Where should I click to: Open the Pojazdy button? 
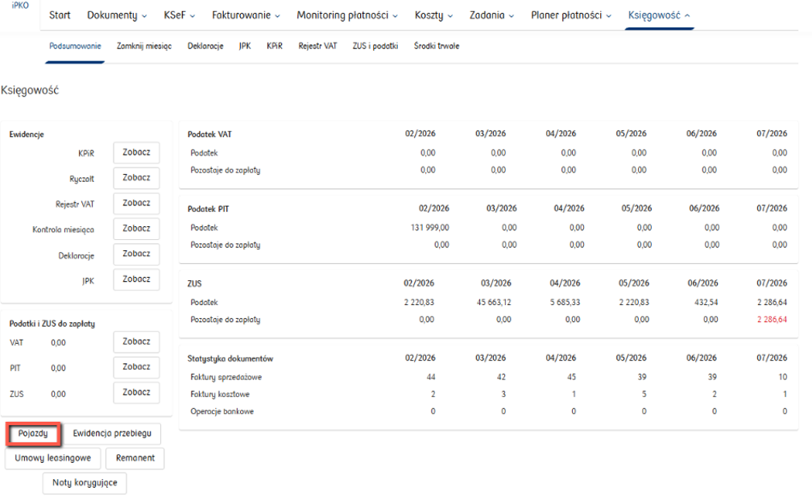pyautogui.click(x=33, y=434)
